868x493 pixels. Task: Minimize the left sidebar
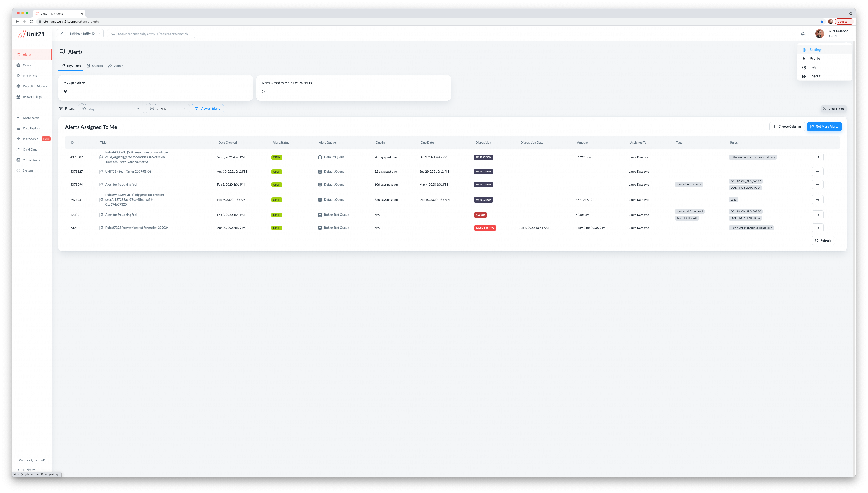pyautogui.click(x=29, y=470)
